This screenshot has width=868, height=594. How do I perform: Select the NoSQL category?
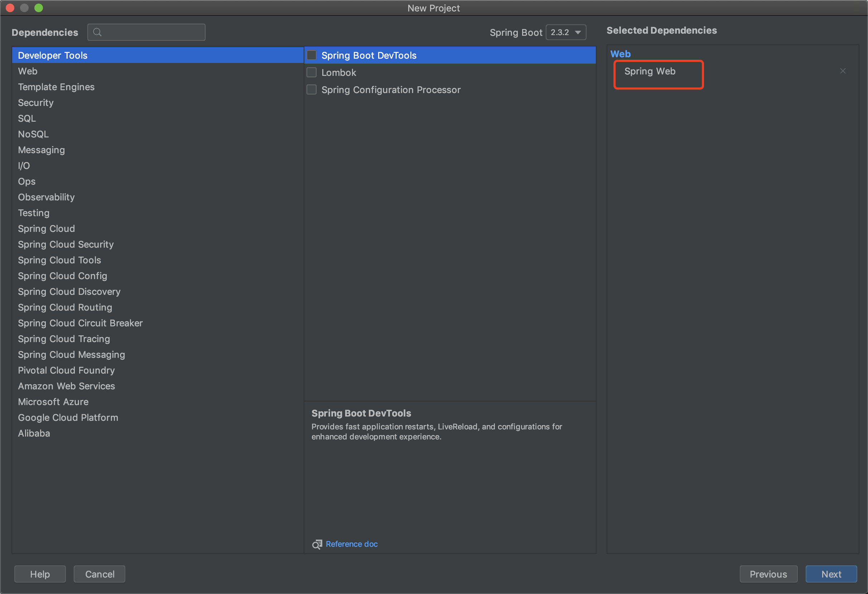(x=158, y=134)
